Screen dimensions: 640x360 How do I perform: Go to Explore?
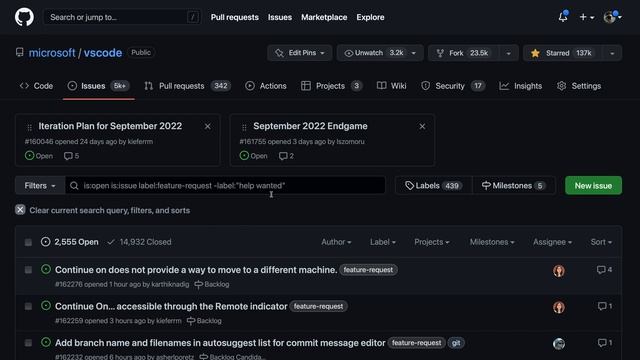point(370,17)
